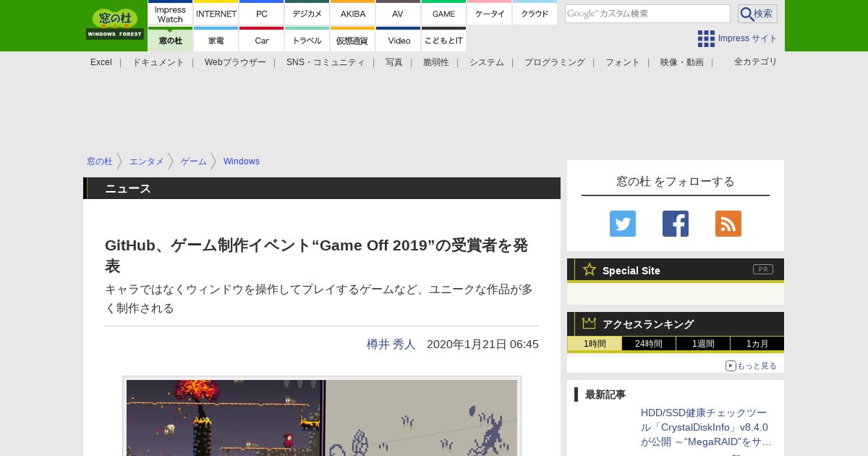This screenshot has height=456, width=868.
Task: Open the Twitter follow icon
Action: click(623, 224)
